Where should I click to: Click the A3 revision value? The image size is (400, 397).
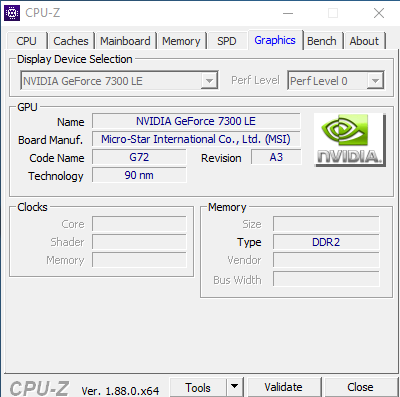click(276, 157)
